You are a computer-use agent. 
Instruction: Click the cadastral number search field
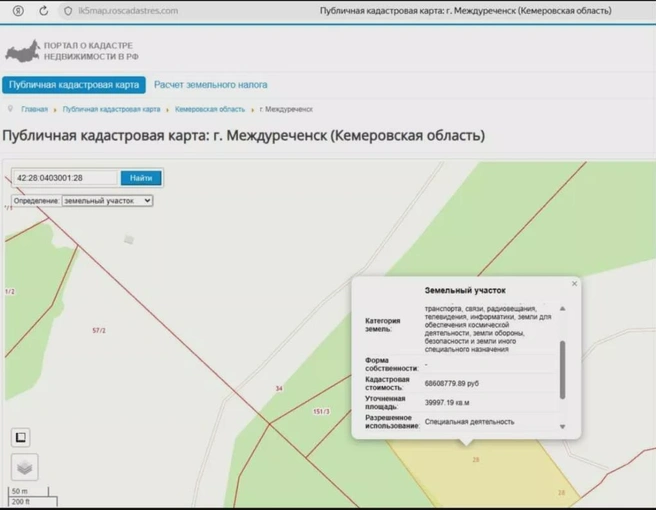(65, 178)
